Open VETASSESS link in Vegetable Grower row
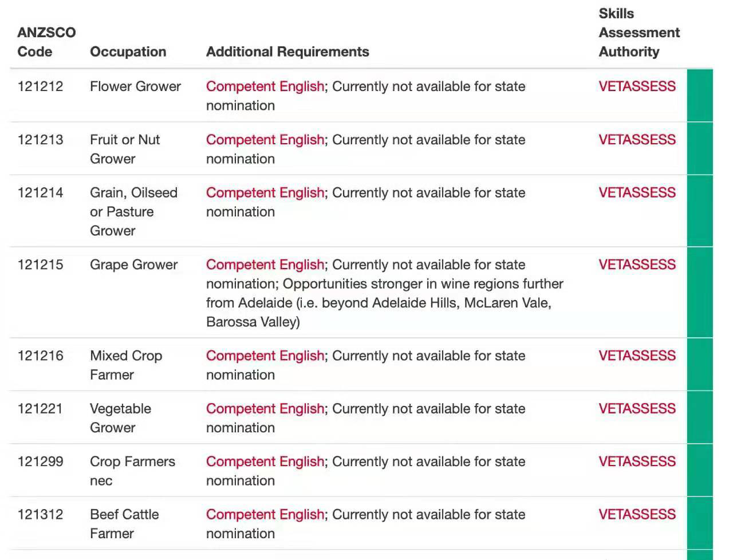Viewport: 733px width, 560px height. [x=637, y=409]
